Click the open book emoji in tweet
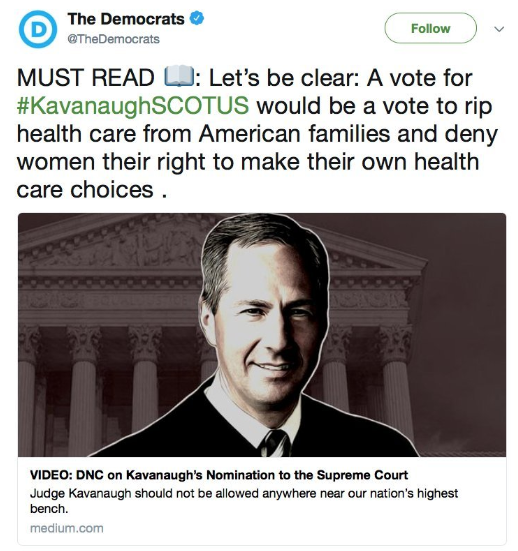518x551 pixels. (x=179, y=76)
